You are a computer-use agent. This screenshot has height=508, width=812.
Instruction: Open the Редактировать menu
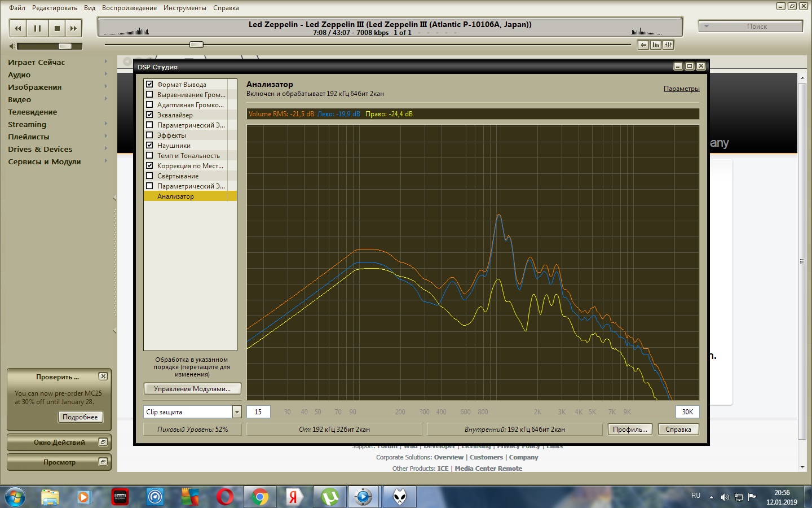(55, 8)
